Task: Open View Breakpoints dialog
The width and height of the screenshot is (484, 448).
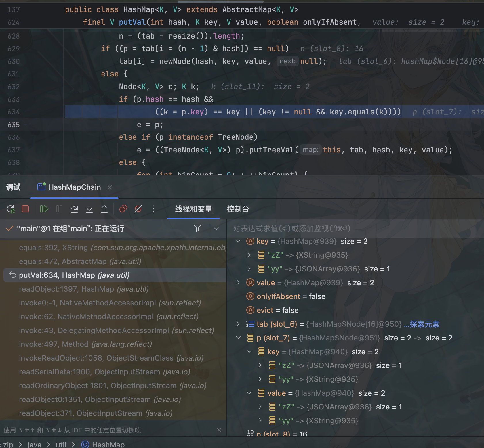Action: [123, 209]
